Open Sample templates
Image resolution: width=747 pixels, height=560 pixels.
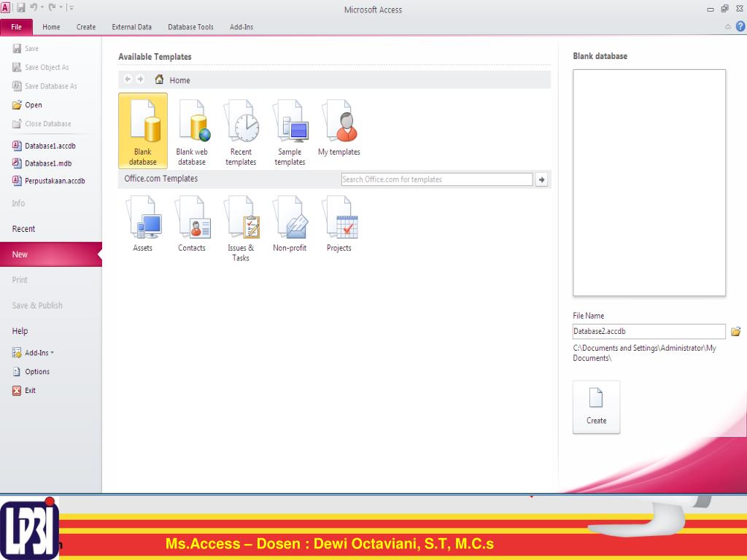[290, 132]
